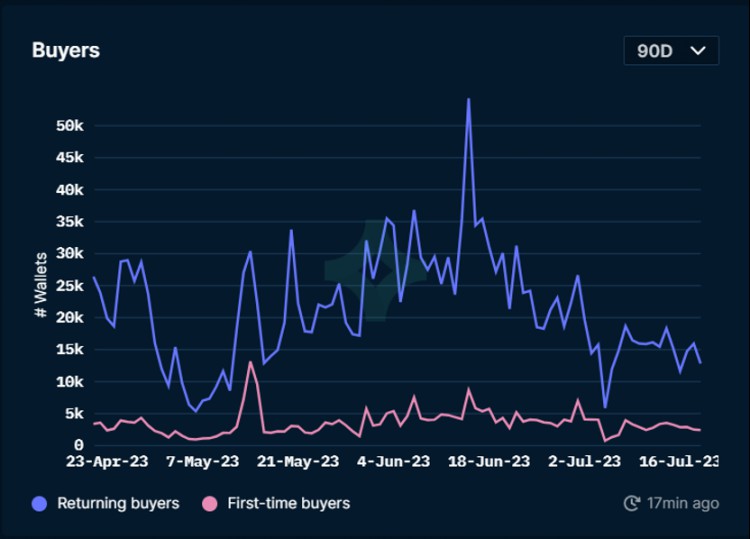Click the Buyers chart title
750x539 pixels.
click(x=66, y=50)
